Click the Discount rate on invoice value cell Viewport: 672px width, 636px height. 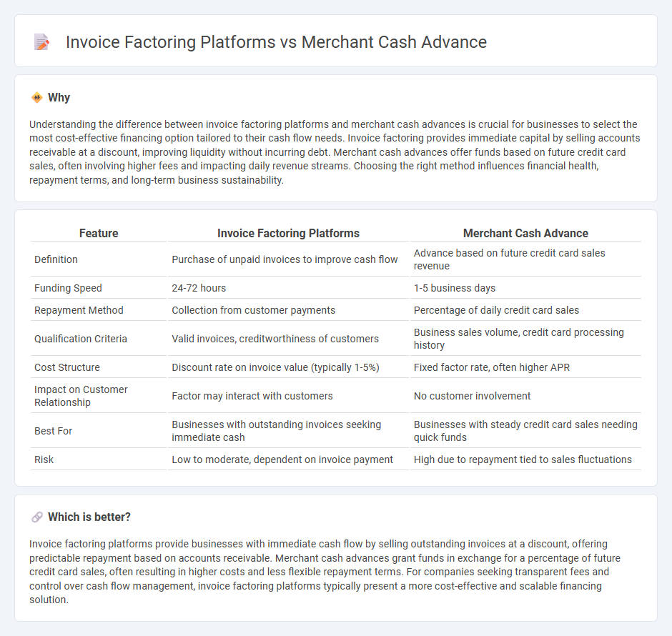288,367
